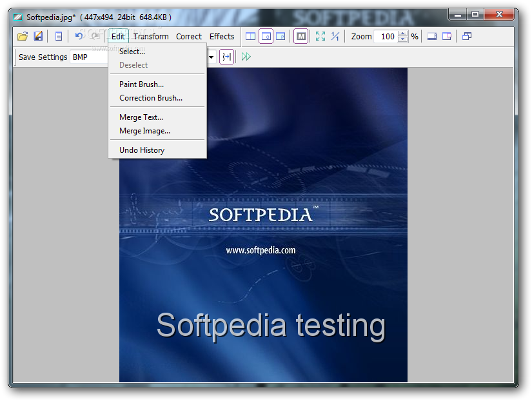The width and height of the screenshot is (532, 401).
Task: Toggle the M mode button
Action: point(301,36)
